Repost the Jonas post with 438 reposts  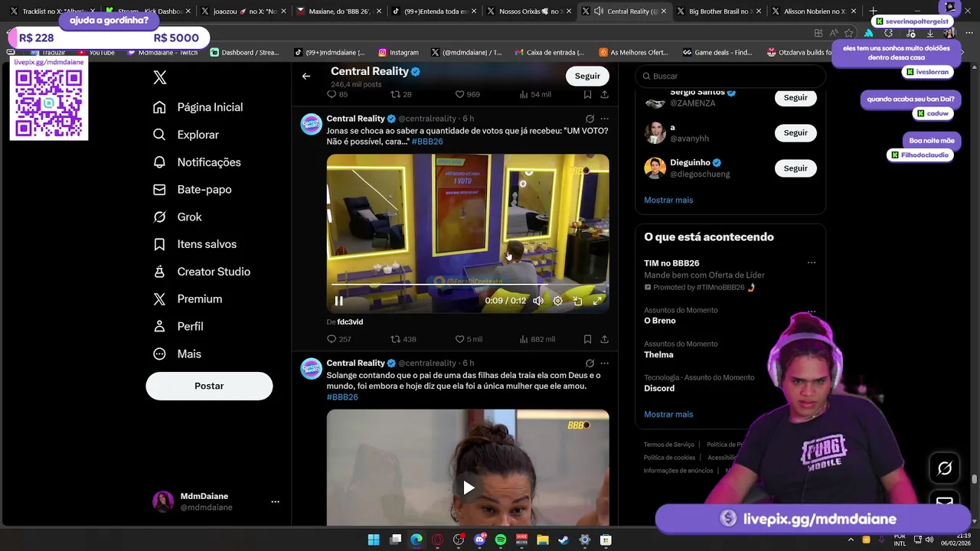(403, 339)
